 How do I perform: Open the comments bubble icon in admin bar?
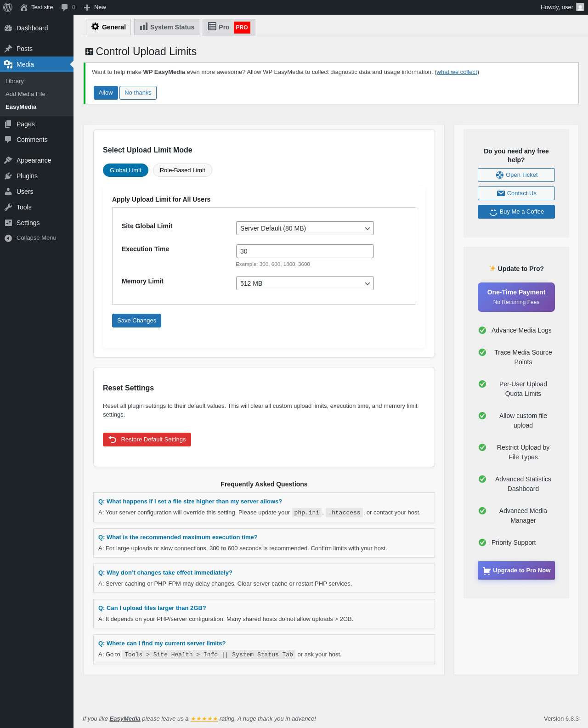click(x=65, y=7)
